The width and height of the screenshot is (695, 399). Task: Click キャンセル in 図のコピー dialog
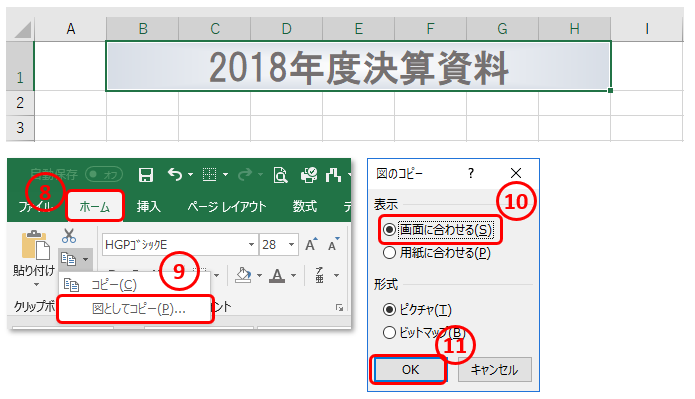[x=494, y=370]
